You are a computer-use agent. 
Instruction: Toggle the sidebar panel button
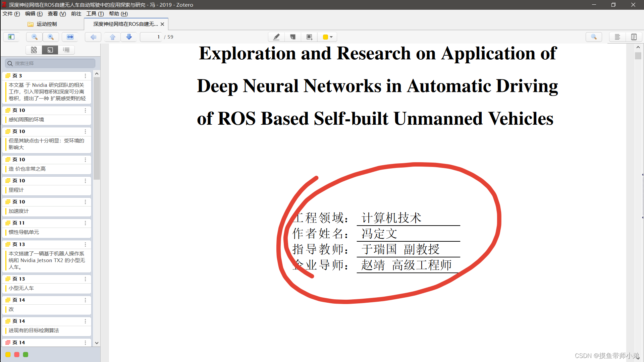click(11, 37)
